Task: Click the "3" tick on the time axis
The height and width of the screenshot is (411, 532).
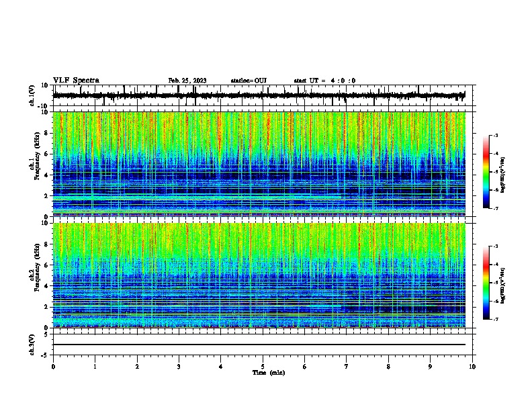Action: click(179, 367)
